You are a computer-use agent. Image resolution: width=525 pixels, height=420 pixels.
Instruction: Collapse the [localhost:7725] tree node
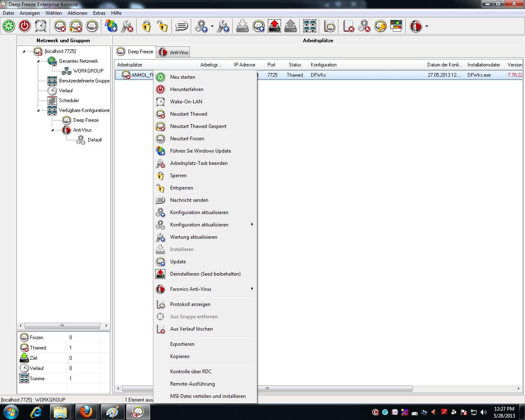click(24, 52)
